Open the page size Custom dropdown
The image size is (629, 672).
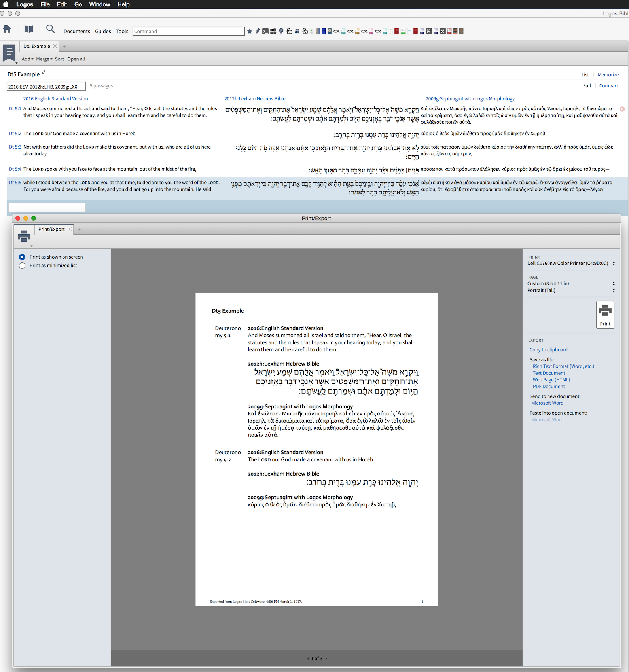[571, 283]
